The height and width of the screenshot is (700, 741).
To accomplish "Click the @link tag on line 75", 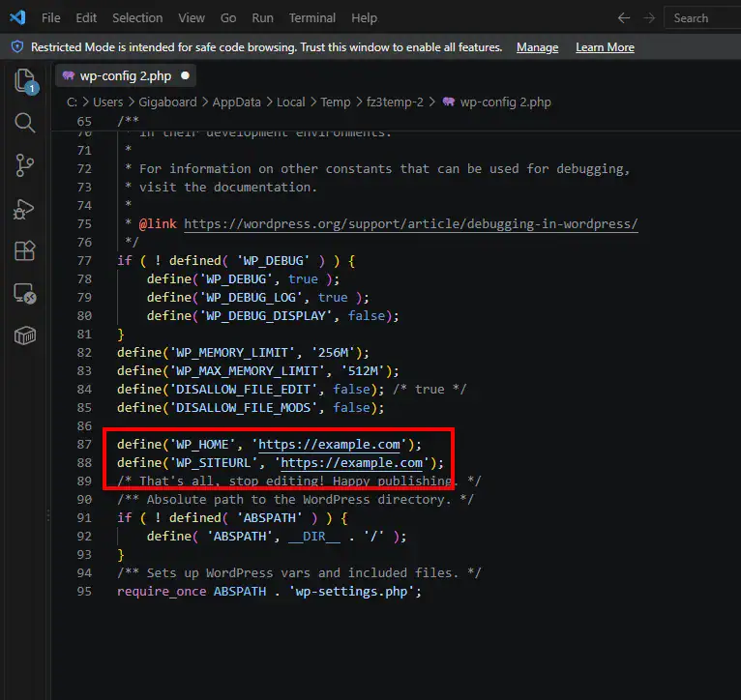I will click(158, 224).
